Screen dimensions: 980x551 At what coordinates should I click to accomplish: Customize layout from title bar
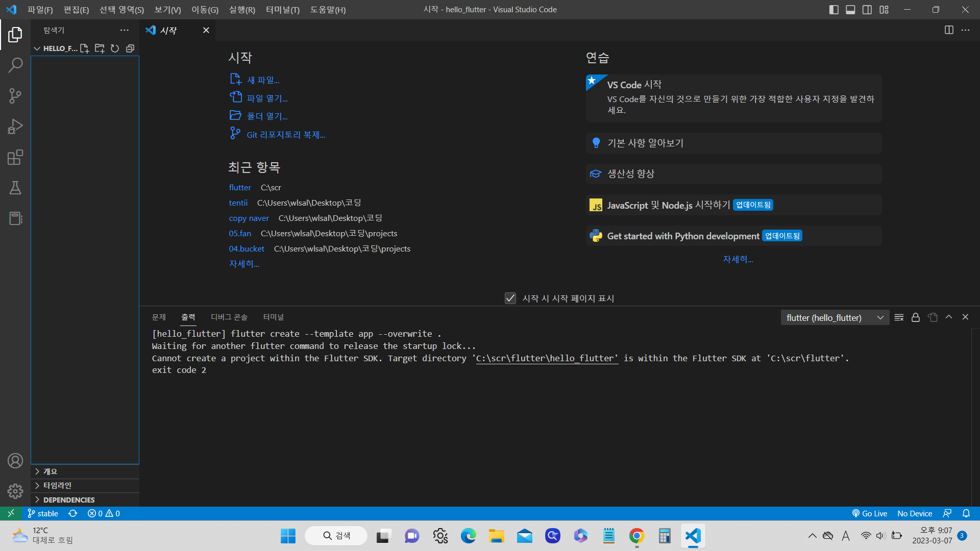point(884,10)
